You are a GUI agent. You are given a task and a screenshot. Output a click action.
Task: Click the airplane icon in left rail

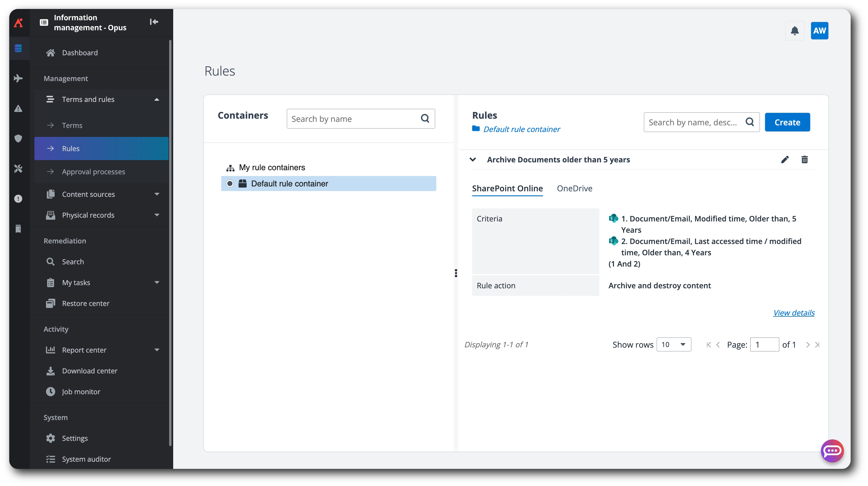(18, 78)
